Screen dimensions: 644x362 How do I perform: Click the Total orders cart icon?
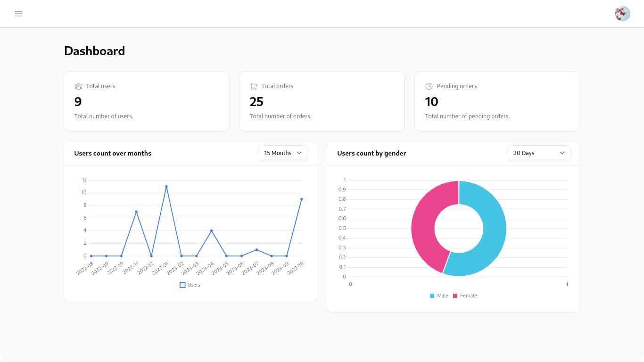(254, 86)
